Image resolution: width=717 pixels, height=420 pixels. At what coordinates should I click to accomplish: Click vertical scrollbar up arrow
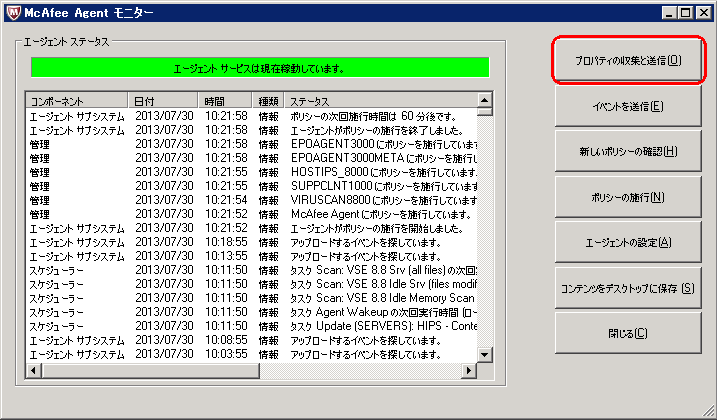485,100
